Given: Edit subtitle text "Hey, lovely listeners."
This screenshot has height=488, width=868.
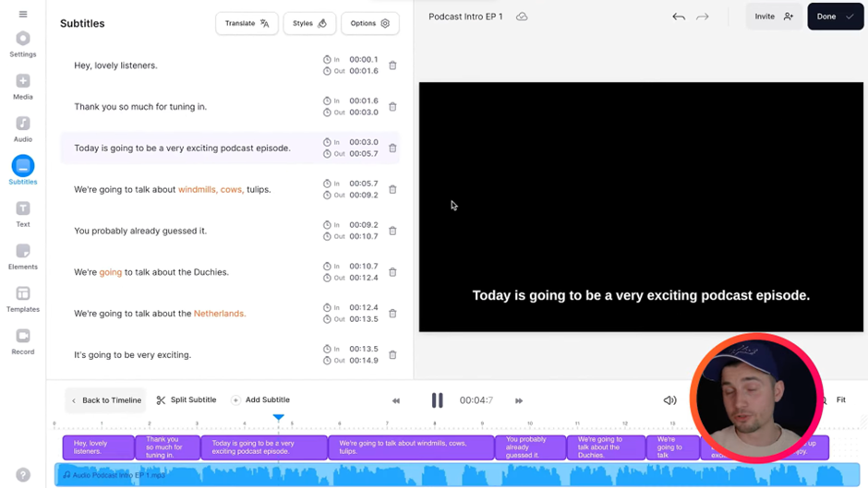Looking at the screenshot, I should tap(115, 65).
